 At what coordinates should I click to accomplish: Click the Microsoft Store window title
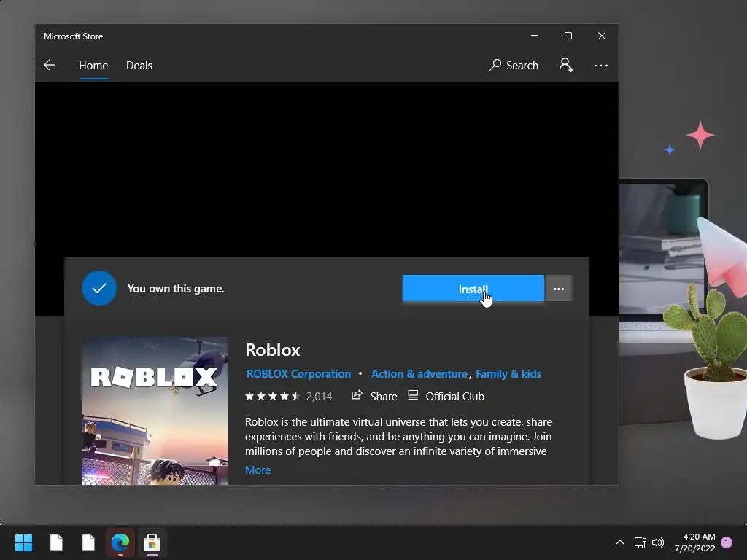pos(74,36)
